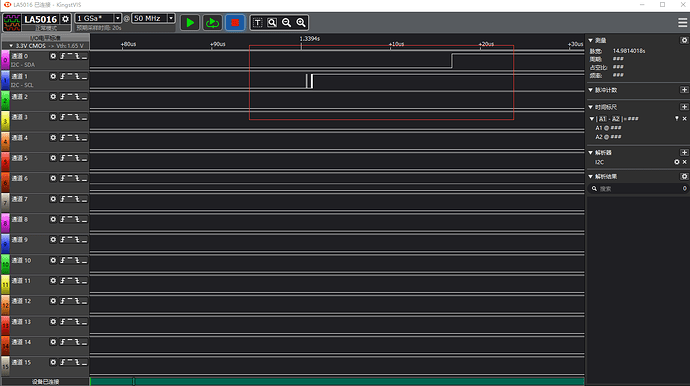This screenshot has width=690, height=386.
Task: Open the 测量 panel settings gear
Action: tap(684, 40)
